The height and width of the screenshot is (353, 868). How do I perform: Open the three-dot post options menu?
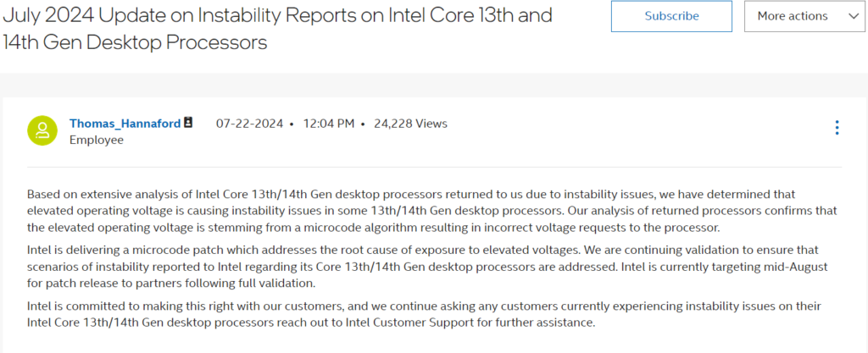[x=837, y=128]
